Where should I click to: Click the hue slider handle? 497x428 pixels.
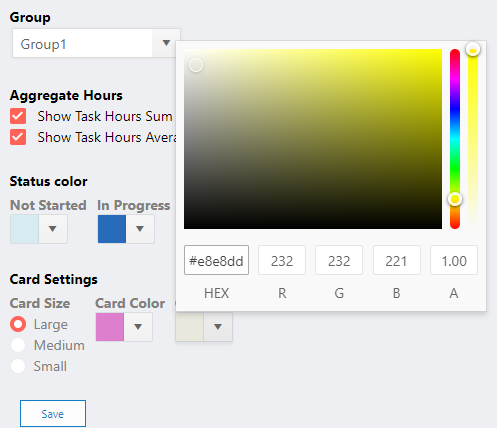tap(455, 199)
